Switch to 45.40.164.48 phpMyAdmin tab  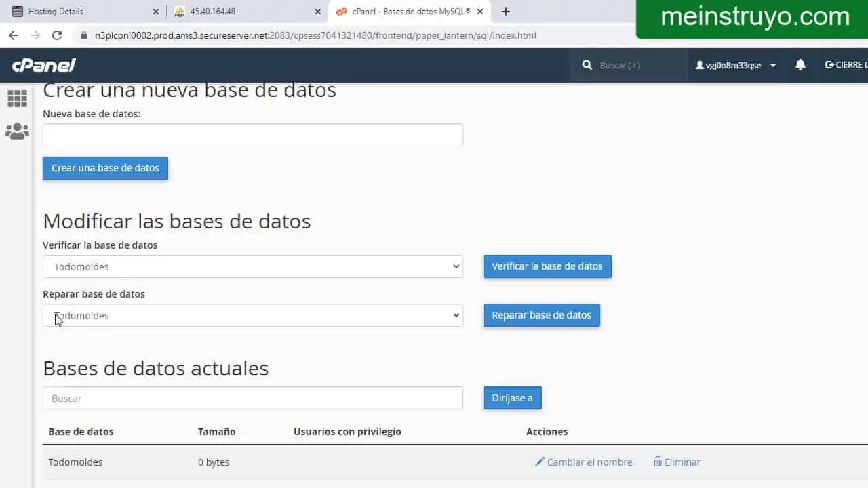(247, 12)
